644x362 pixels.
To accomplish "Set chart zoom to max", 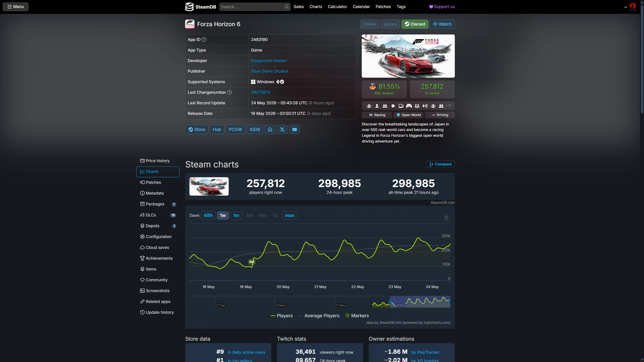I will coord(290,215).
